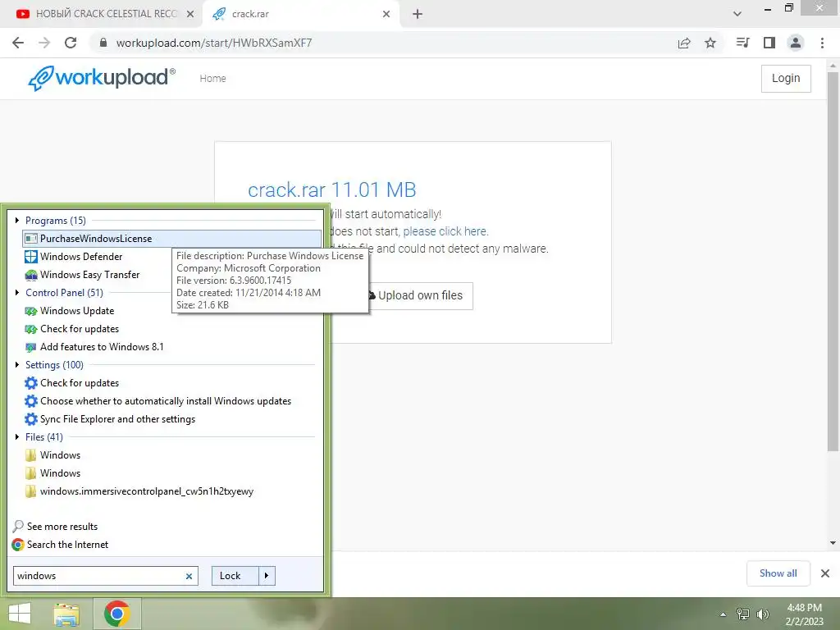
Task: Open the arrow menu beside Lock
Action: [x=267, y=576]
